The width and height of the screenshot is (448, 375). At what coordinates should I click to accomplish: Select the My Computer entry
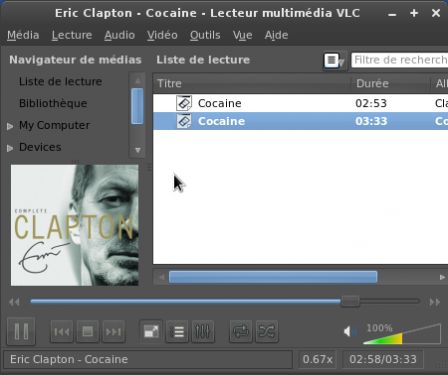point(54,125)
